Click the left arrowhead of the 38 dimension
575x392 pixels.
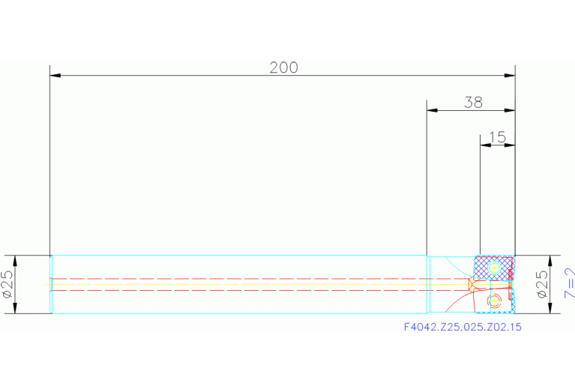click(432, 111)
